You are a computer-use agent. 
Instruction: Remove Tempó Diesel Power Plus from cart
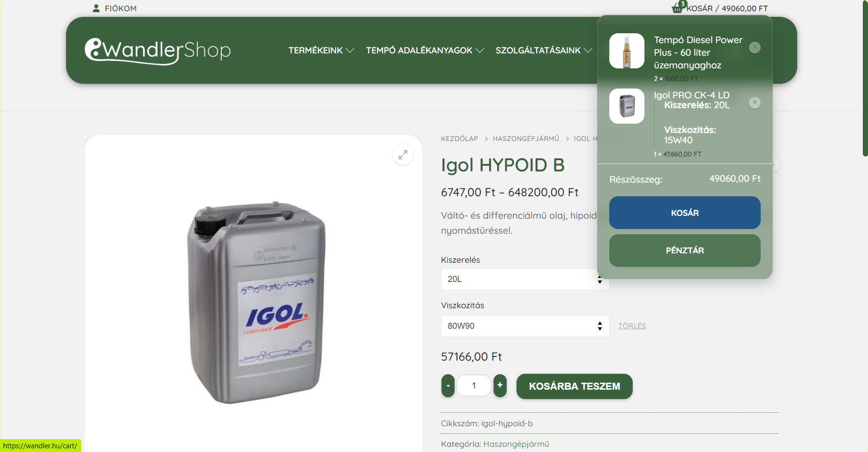point(755,47)
